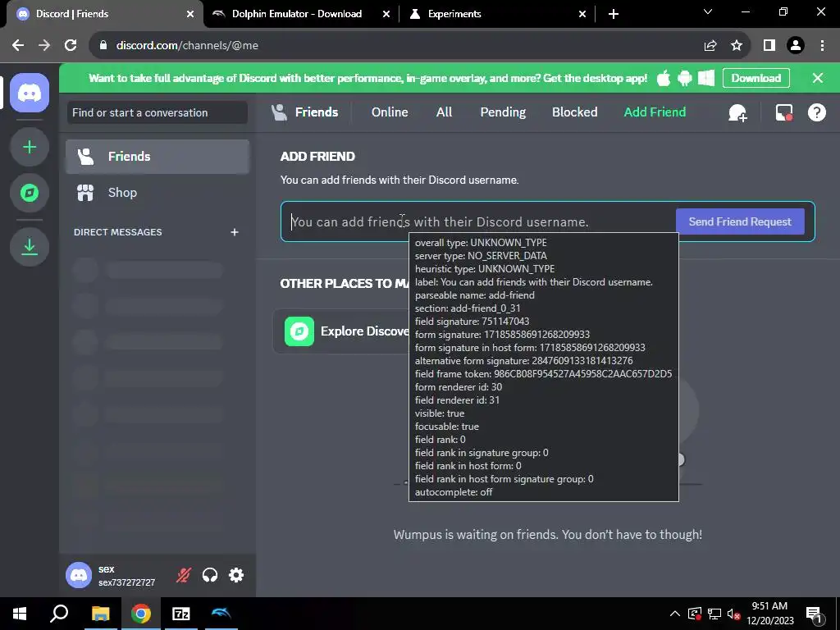Click Find or start a conversation box
This screenshot has height=630, width=840.
157,112
